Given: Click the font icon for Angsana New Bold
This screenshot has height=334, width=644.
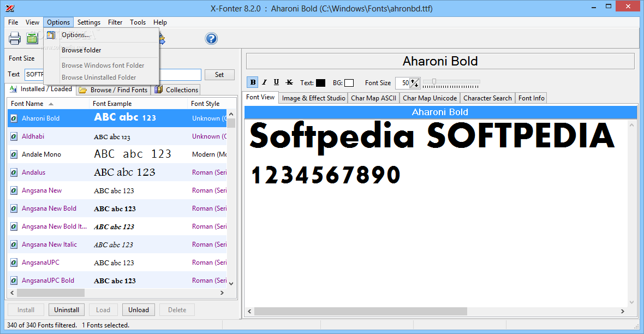Looking at the screenshot, I should pos(14,208).
